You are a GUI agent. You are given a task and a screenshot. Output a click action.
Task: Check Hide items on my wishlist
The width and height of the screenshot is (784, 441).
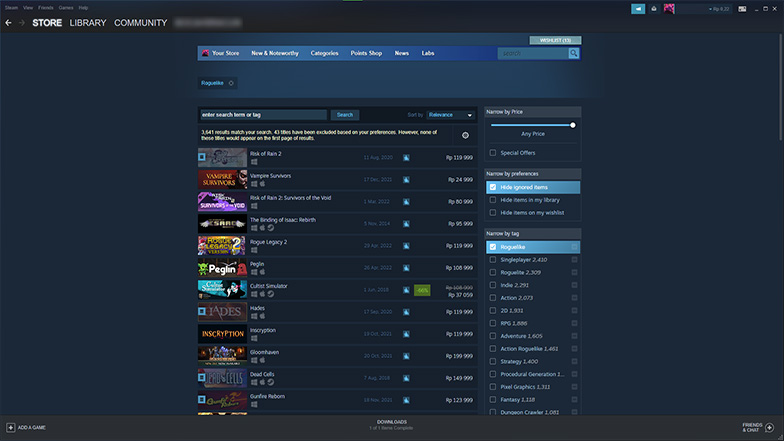tap(493, 212)
